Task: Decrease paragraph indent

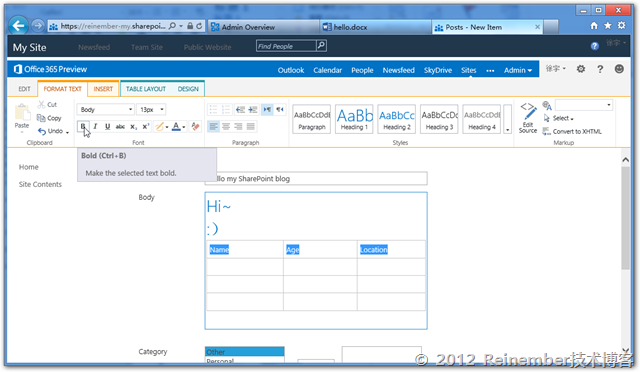Action: 240,109
